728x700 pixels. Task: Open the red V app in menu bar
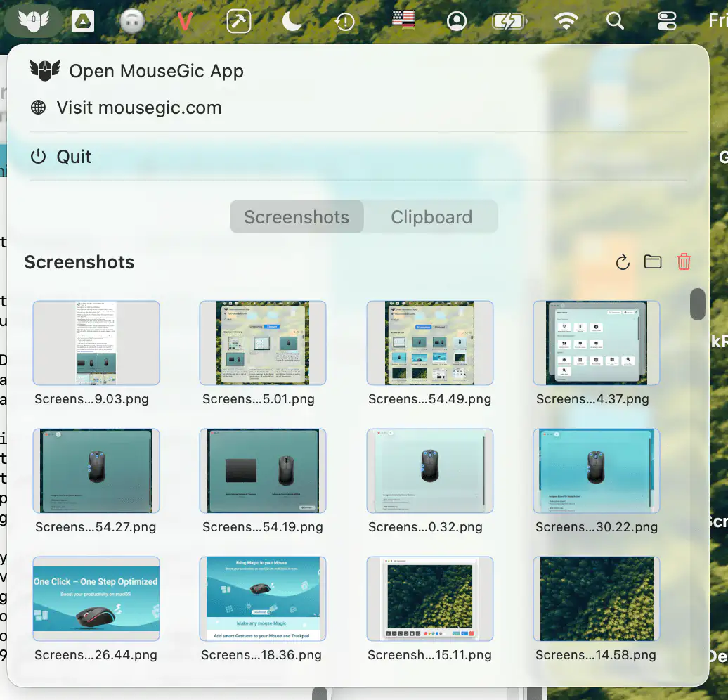pyautogui.click(x=186, y=21)
